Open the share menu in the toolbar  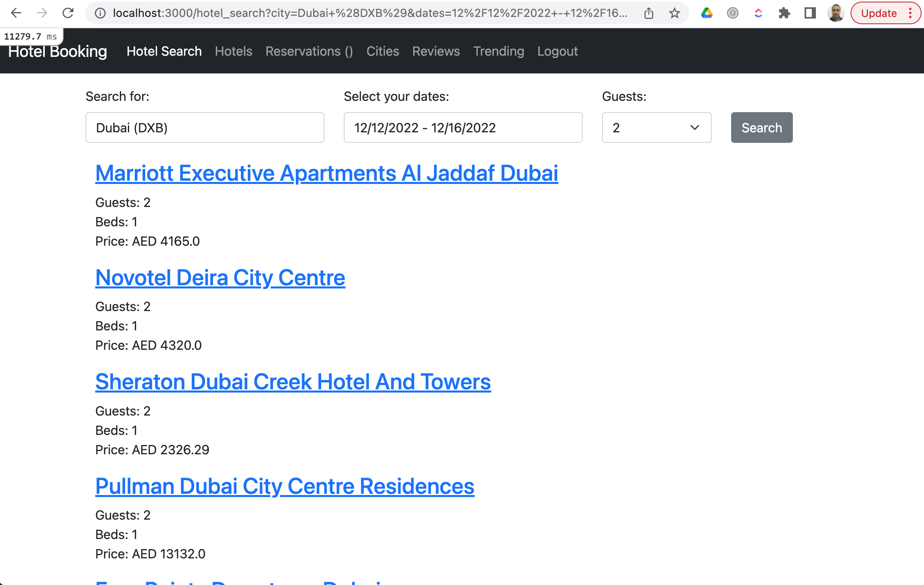[x=649, y=13]
